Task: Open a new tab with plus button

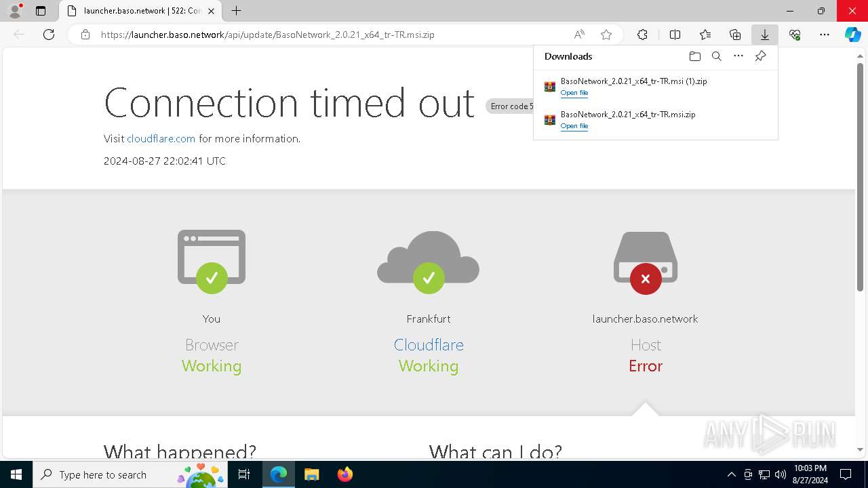Action: tap(236, 11)
